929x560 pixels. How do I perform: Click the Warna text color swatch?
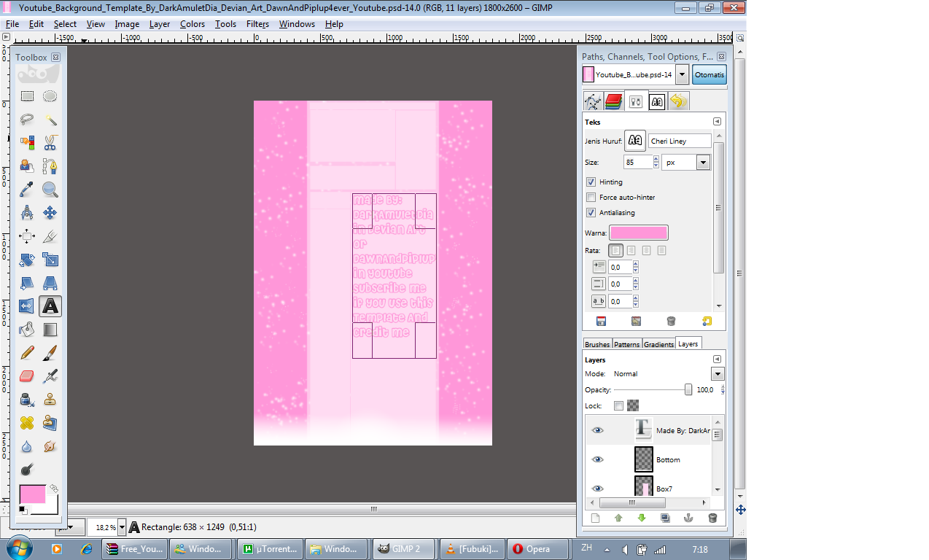pyautogui.click(x=638, y=233)
